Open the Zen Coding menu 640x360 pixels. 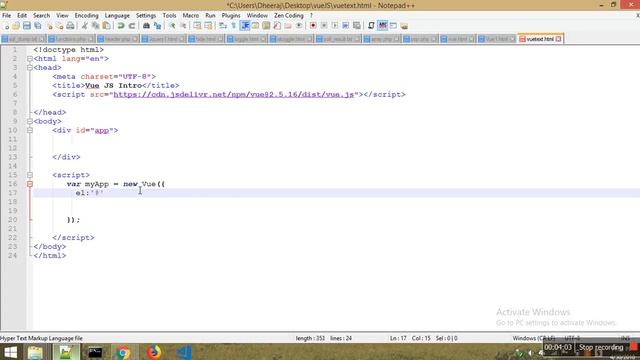pos(289,16)
